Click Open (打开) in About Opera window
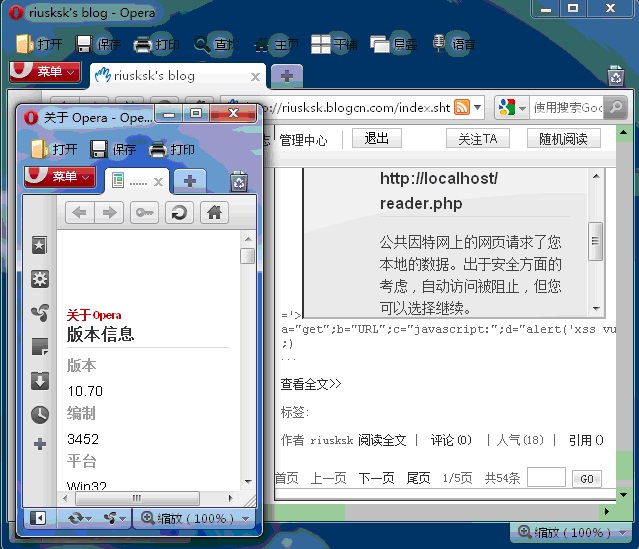The height and width of the screenshot is (549, 639). [54, 149]
